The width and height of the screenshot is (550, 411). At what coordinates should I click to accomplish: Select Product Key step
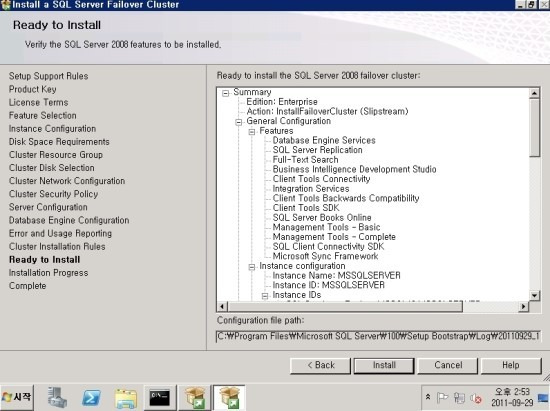33,89
